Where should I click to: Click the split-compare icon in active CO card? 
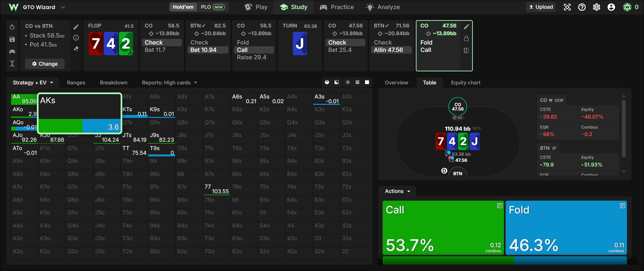tap(466, 50)
